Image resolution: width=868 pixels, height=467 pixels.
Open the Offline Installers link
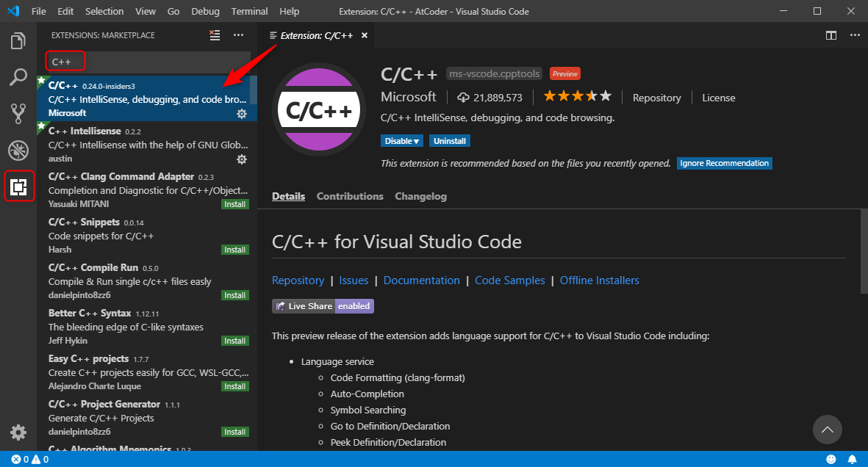click(599, 280)
